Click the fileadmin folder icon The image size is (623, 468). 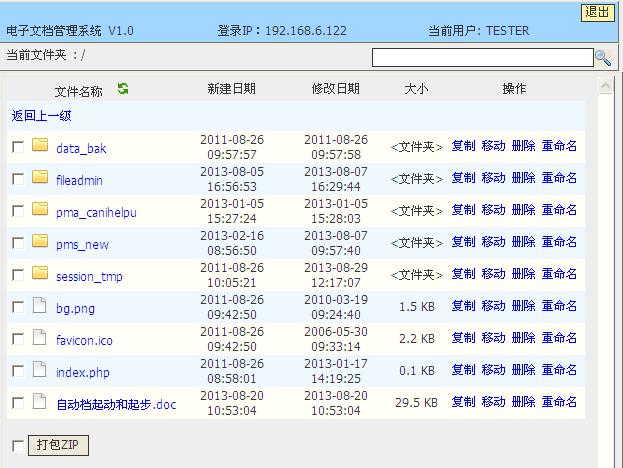pos(40,178)
